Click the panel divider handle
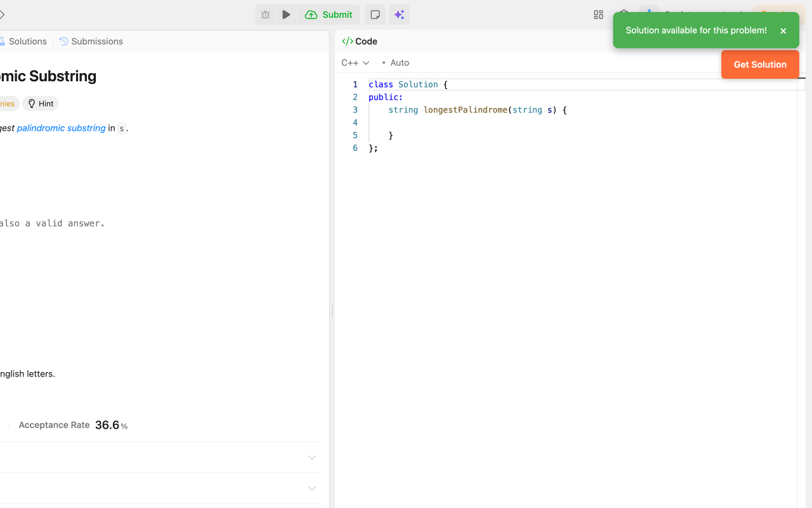Viewport: 812px width, 508px height. point(332,311)
